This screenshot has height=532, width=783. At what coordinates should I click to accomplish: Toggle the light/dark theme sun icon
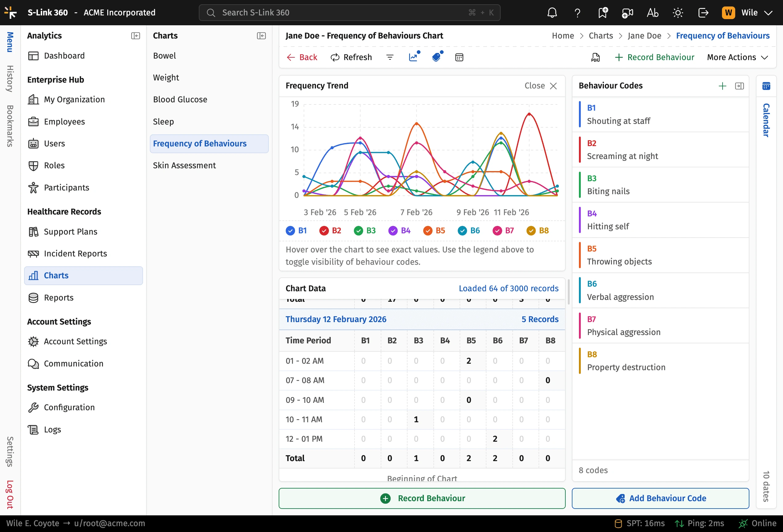(x=678, y=13)
